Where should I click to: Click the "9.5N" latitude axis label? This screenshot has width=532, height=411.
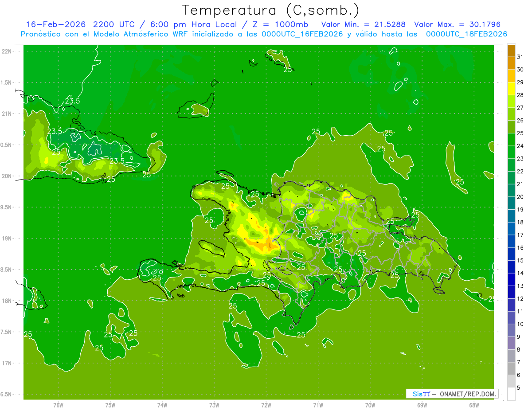tap(7, 207)
